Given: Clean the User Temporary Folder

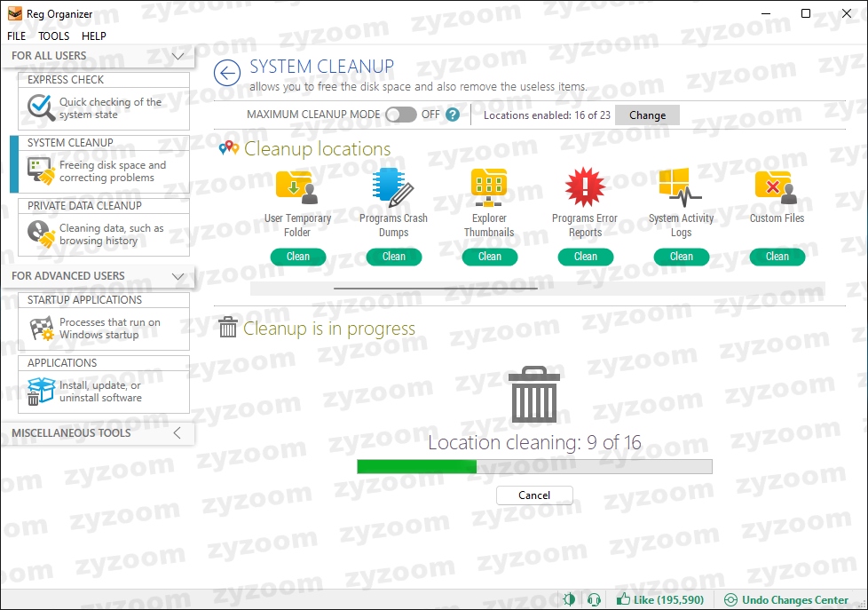Looking at the screenshot, I should coord(298,257).
